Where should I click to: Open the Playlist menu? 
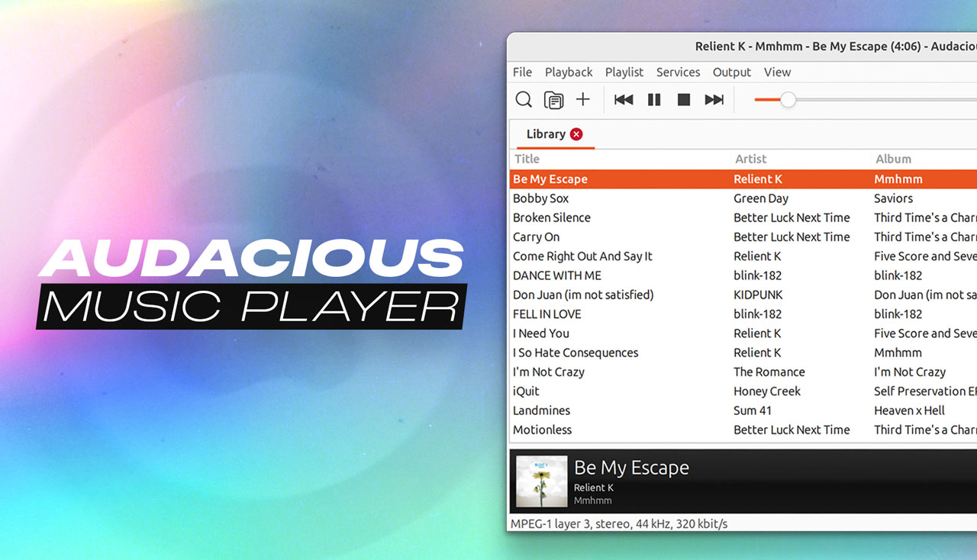tap(624, 72)
